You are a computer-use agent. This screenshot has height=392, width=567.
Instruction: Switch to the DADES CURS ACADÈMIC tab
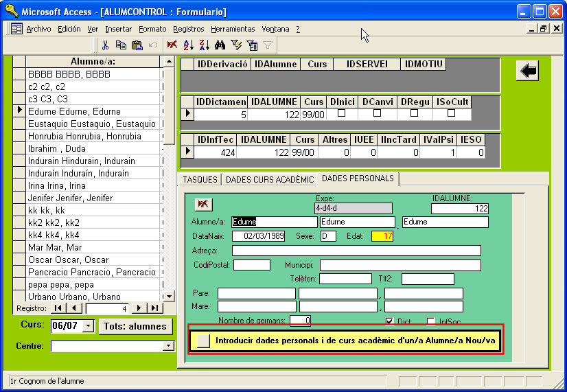pyautogui.click(x=269, y=180)
